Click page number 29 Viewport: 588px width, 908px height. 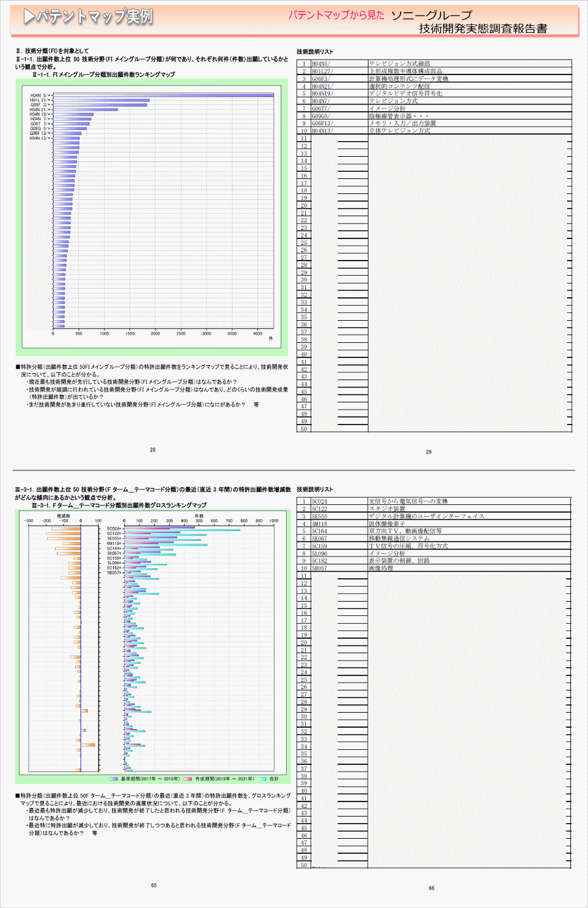[429, 452]
